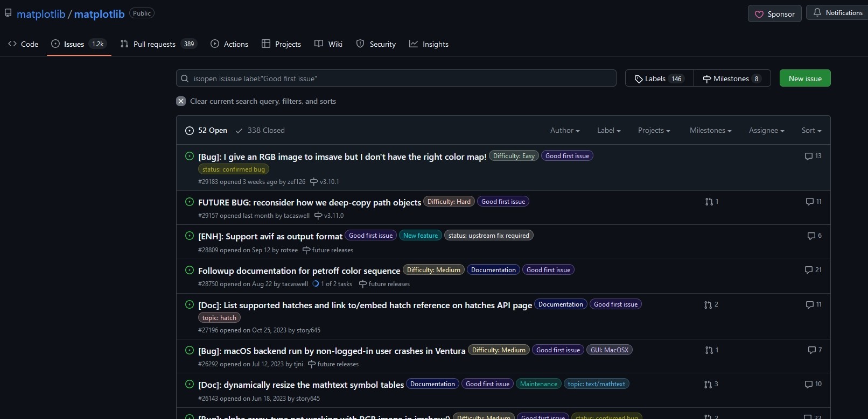This screenshot has width=868, height=419.
Task: Open the 7 comments on the macOS Ventura issue
Action: pyautogui.click(x=815, y=350)
